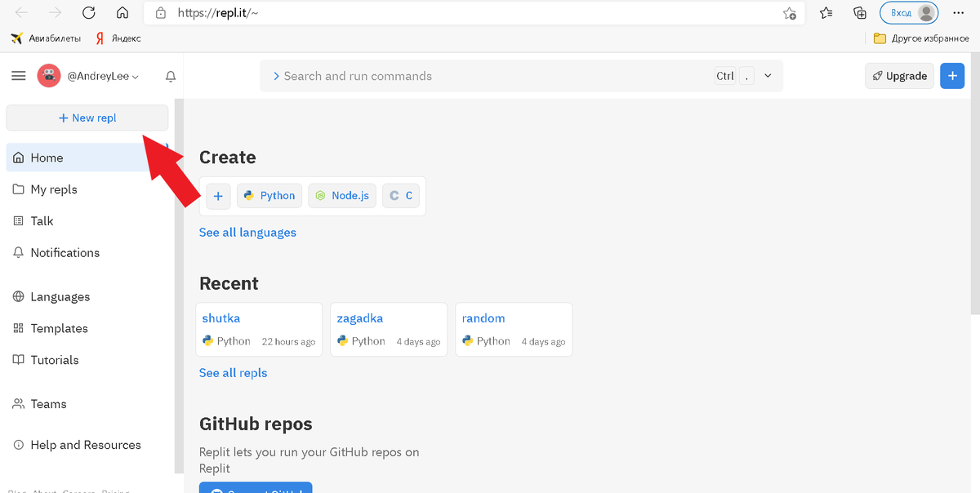Open See all repls link
Viewport: 980px width, 493px height.
[x=233, y=373]
